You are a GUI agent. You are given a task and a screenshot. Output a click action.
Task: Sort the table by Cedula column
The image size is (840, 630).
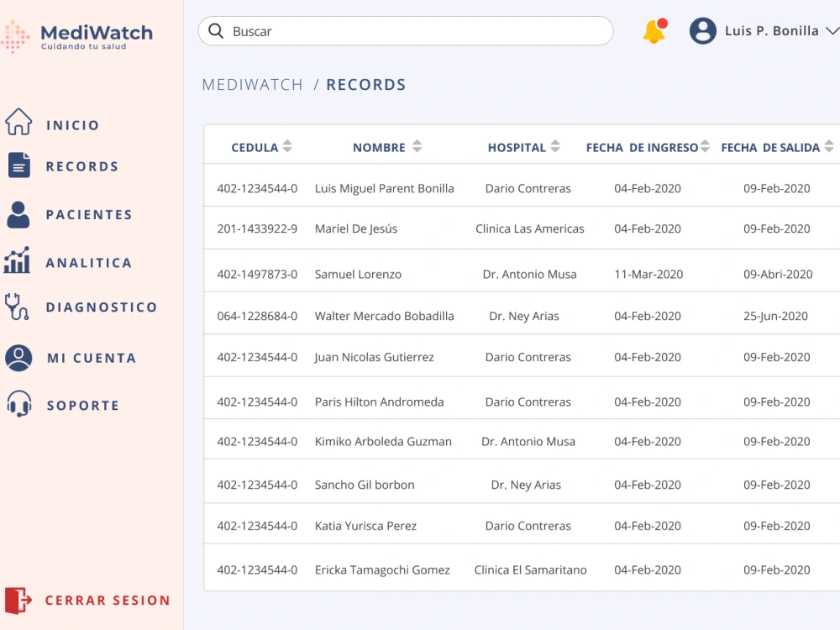[x=287, y=146]
